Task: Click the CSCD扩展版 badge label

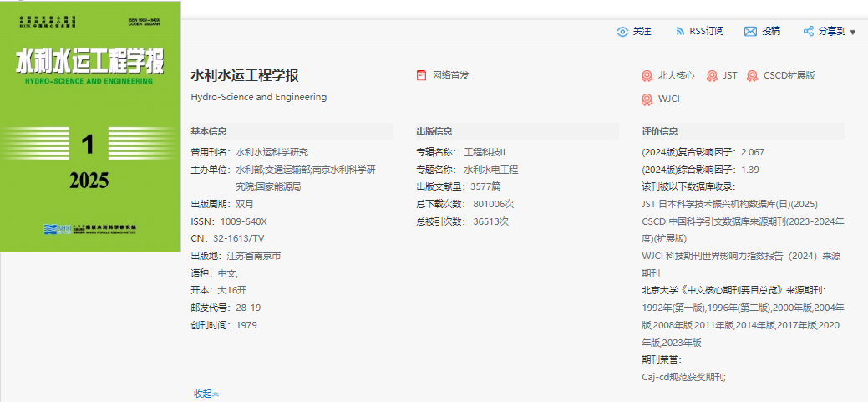Action: click(x=789, y=75)
